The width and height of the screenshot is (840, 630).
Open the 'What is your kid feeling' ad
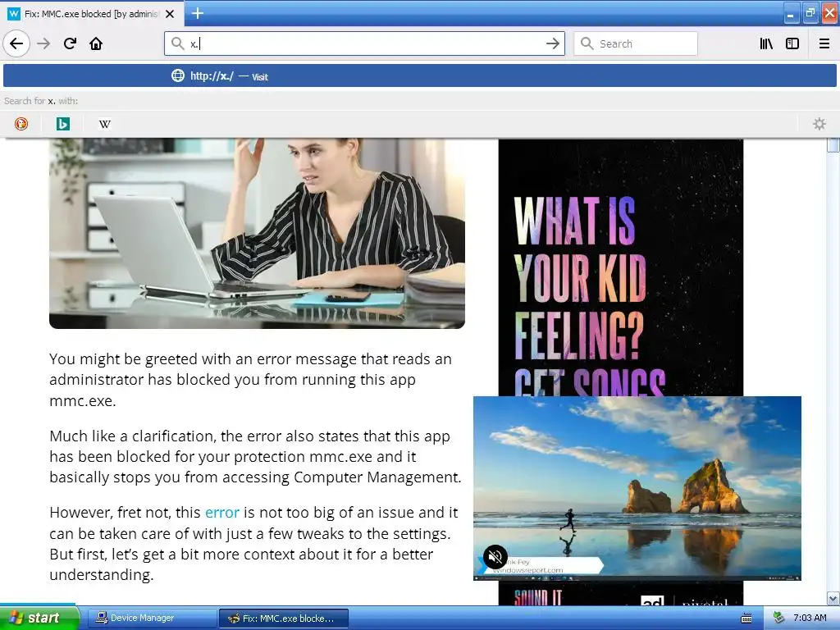[620, 267]
